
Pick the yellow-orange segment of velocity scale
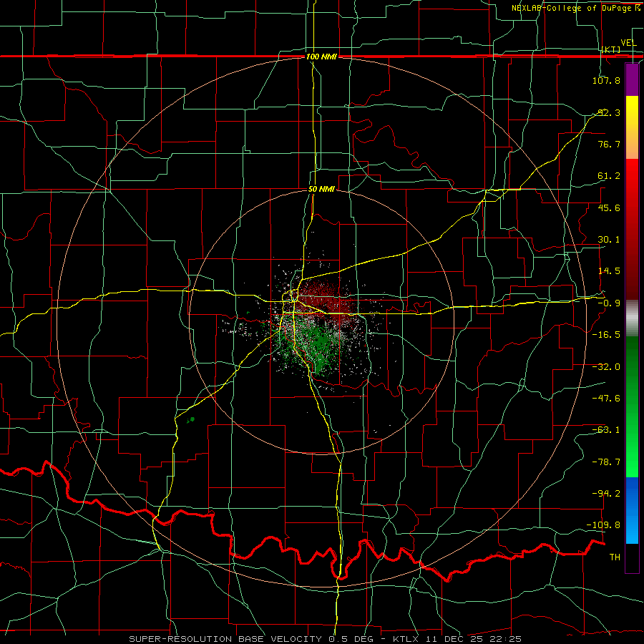point(632,127)
